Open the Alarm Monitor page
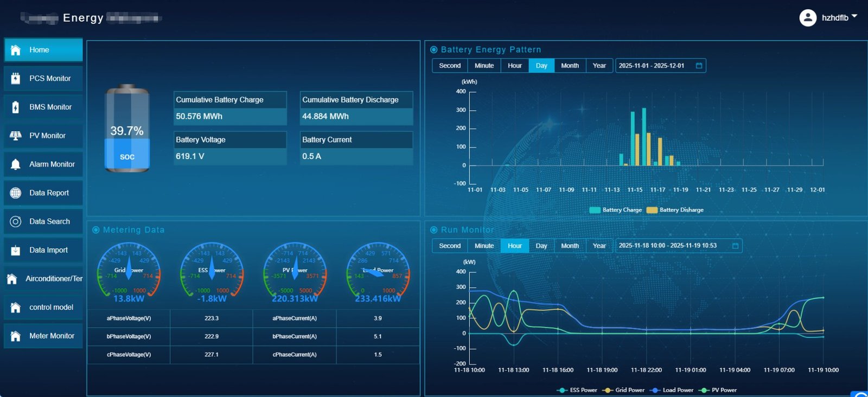This screenshot has width=868, height=397. [43, 164]
